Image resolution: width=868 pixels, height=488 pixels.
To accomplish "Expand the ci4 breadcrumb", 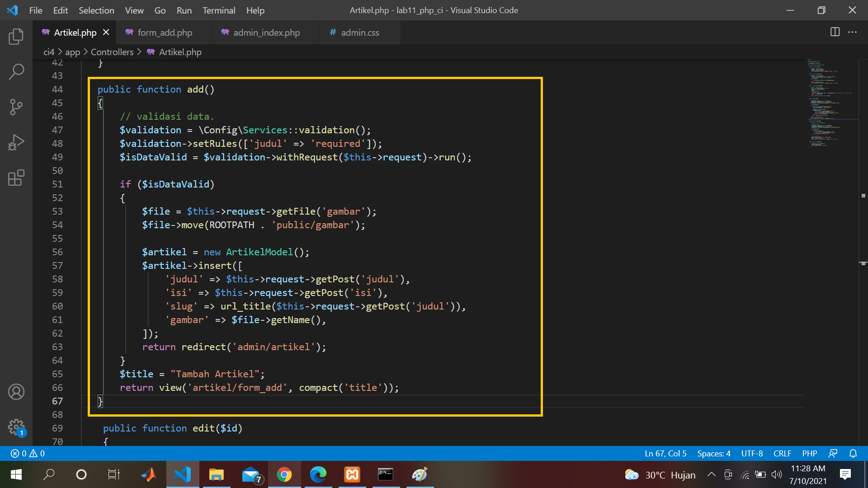I will click(48, 52).
